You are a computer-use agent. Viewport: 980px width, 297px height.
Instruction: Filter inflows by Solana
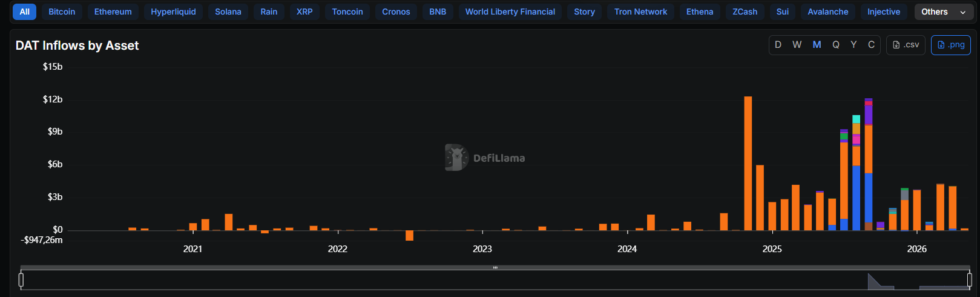pos(228,12)
